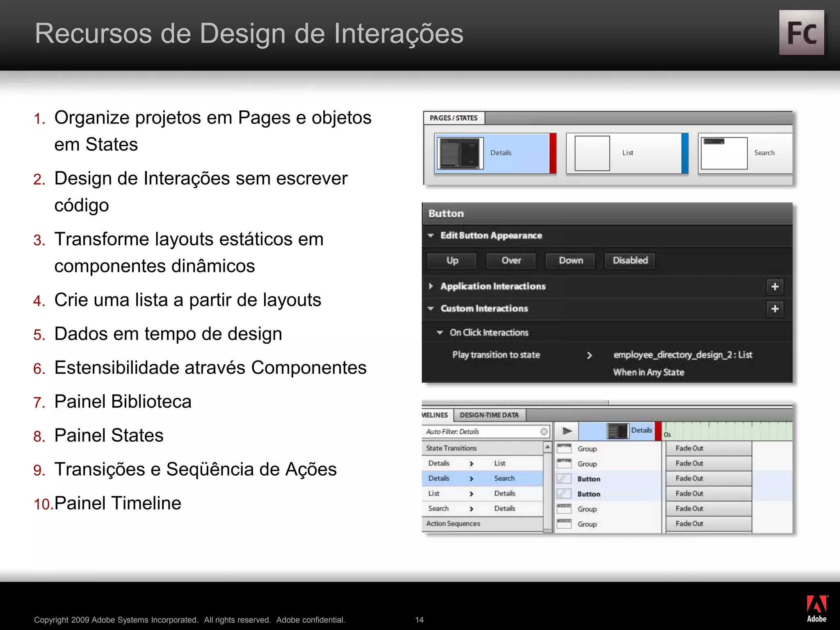Image resolution: width=840 pixels, height=630 pixels.
Task: Select the Details to Search transition
Action: coord(482,478)
